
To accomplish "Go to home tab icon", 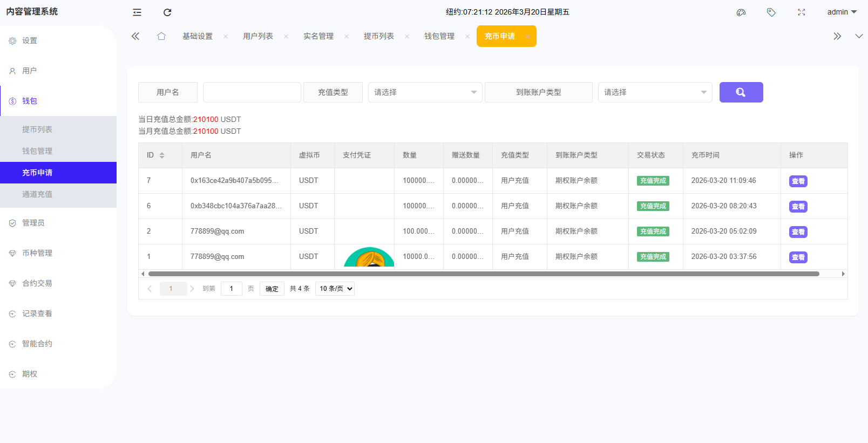I will 161,36.
